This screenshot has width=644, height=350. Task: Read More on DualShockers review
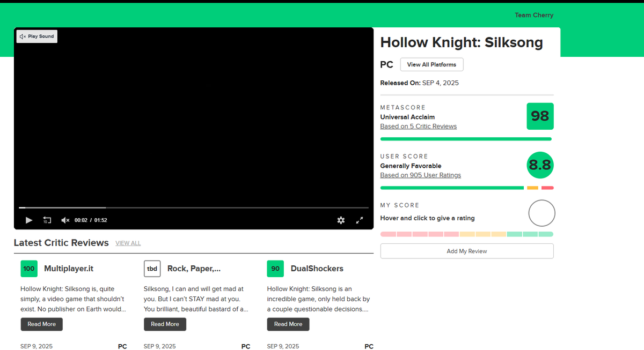coord(288,324)
